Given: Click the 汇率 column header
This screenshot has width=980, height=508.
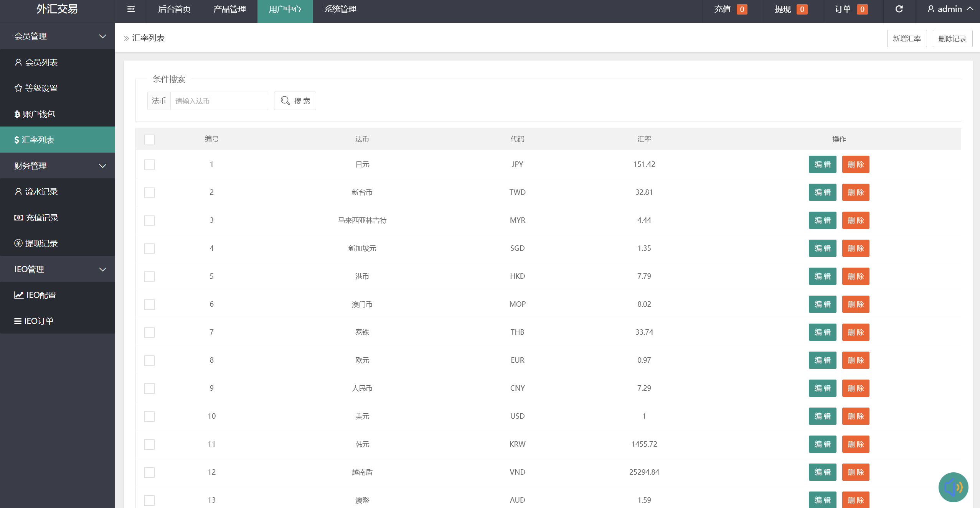Looking at the screenshot, I should pos(644,139).
